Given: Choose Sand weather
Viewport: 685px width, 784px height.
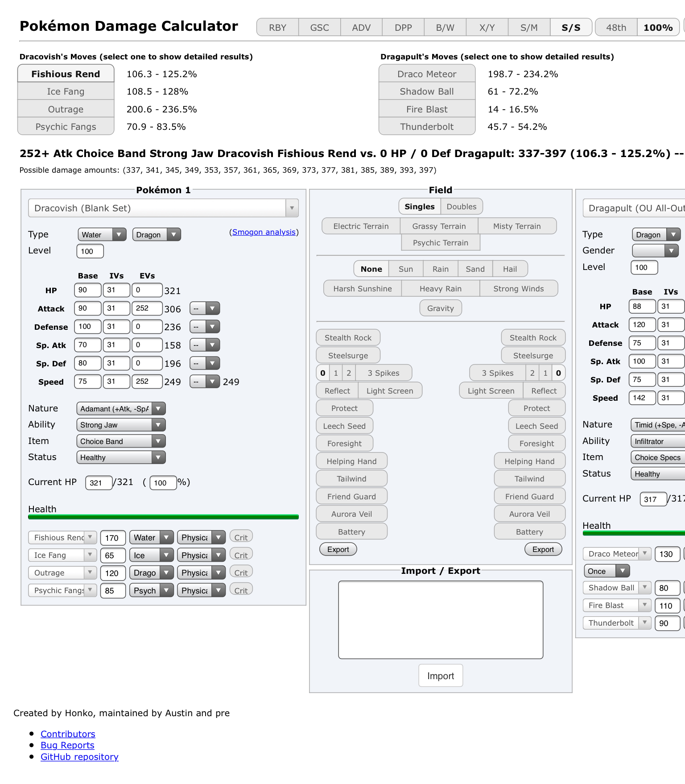Looking at the screenshot, I should pyautogui.click(x=475, y=269).
